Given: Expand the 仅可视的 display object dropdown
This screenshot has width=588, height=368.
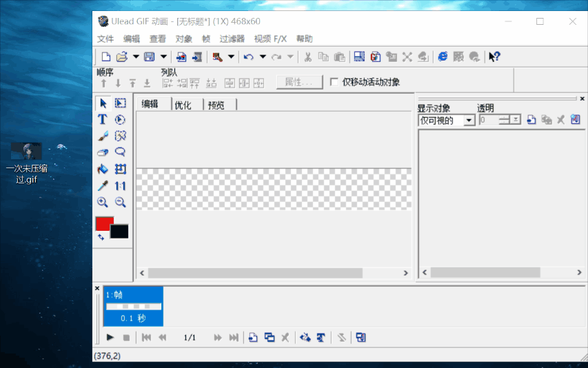Looking at the screenshot, I should coord(469,121).
